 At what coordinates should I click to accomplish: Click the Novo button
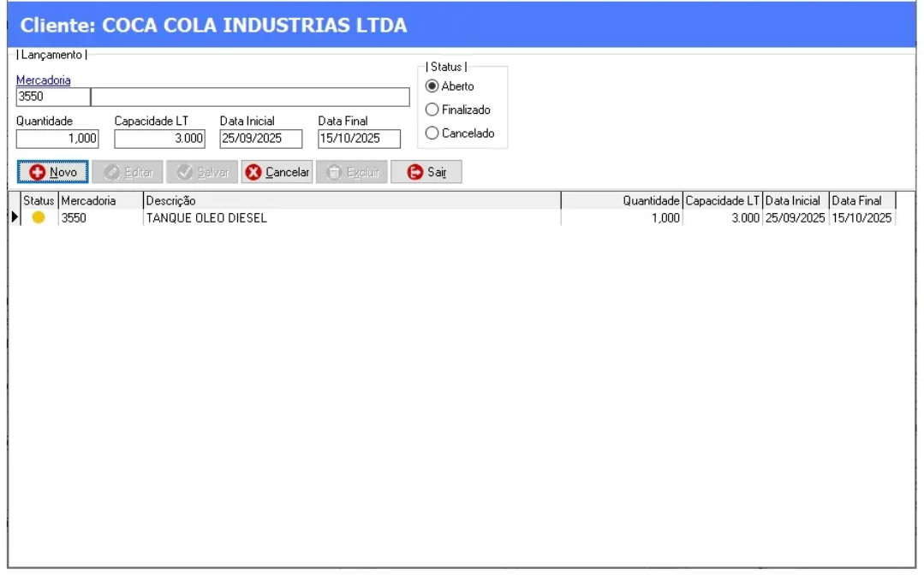click(52, 172)
